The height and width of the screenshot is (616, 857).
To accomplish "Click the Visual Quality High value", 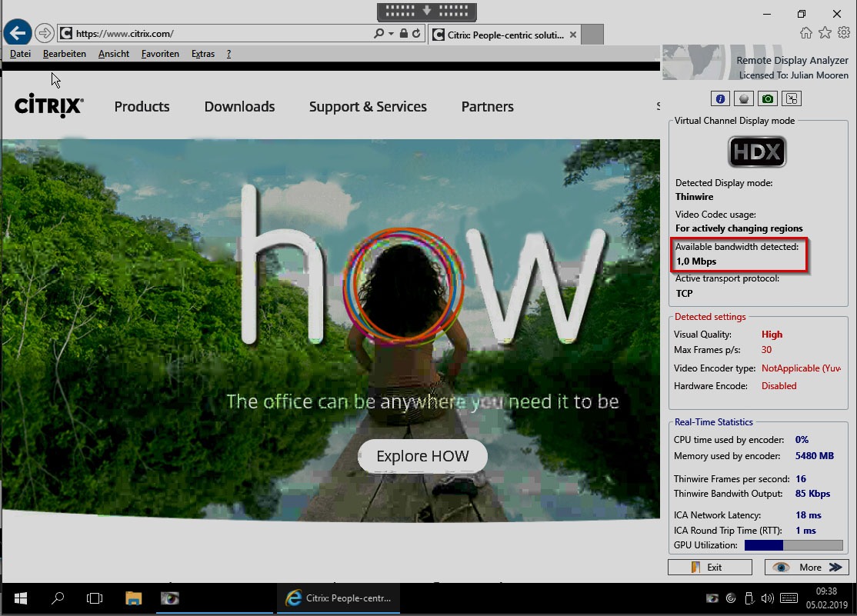I will coord(772,335).
